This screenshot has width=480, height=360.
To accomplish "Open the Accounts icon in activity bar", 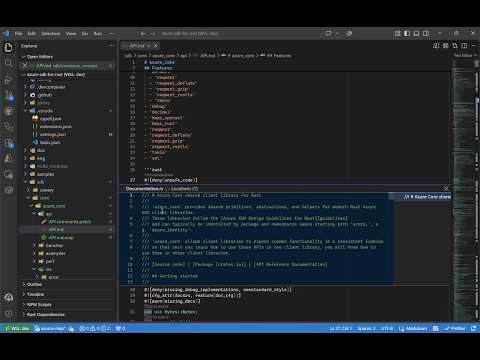I will coord(9,297).
